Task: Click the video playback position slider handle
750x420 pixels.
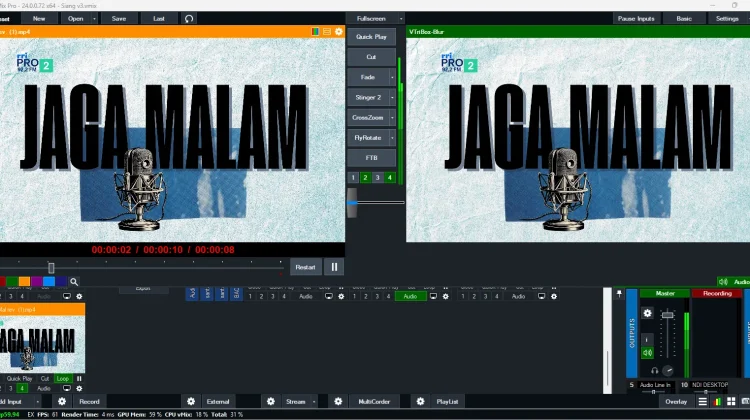Action: tap(51, 267)
